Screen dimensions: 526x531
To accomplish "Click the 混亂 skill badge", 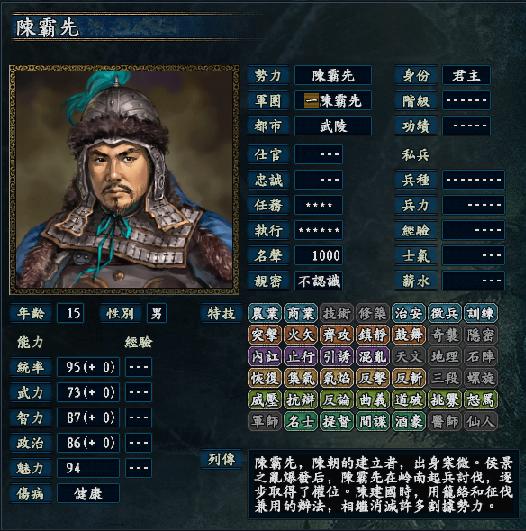I will [373, 357].
